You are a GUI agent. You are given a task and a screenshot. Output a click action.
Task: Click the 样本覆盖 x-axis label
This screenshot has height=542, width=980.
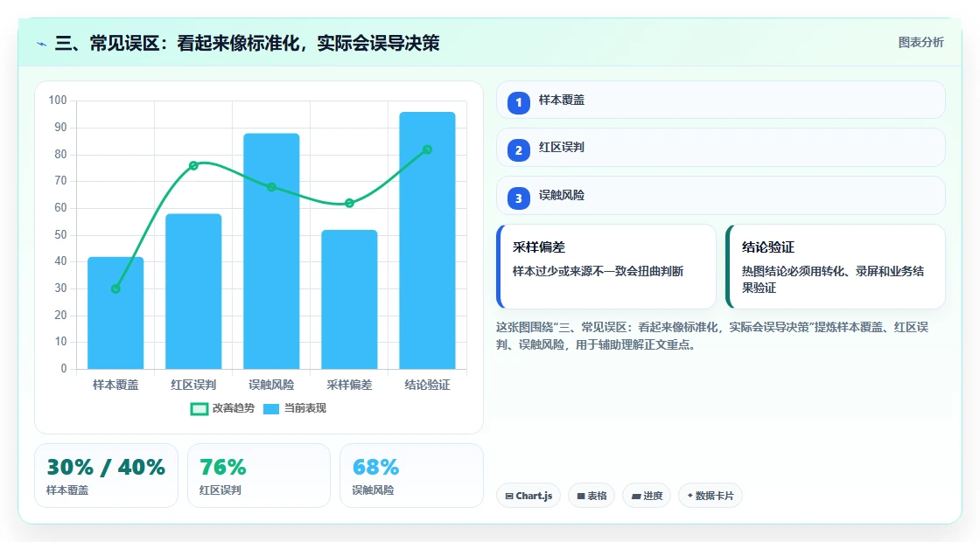(115, 386)
